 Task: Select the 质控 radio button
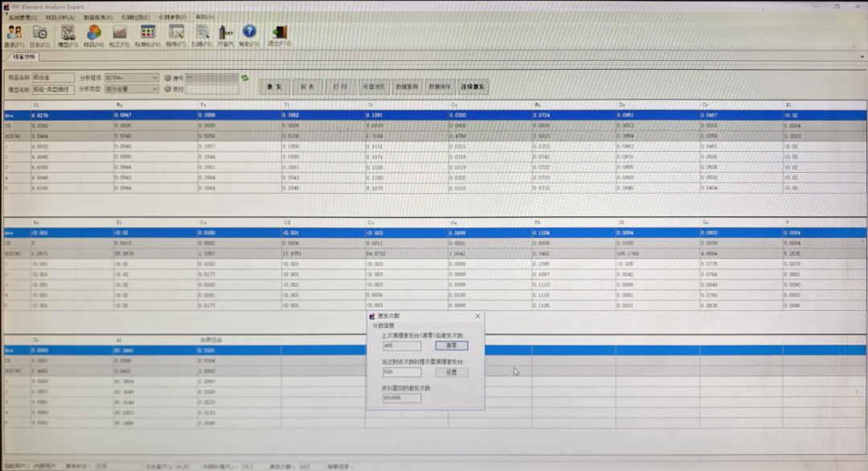(x=168, y=89)
